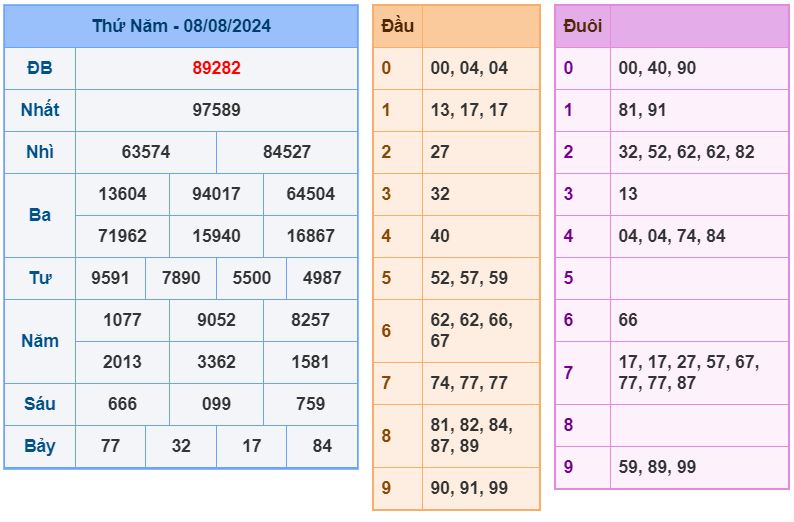Select the special prize number 89282
Image resolution: width=794 pixels, height=522 pixels.
pos(216,68)
